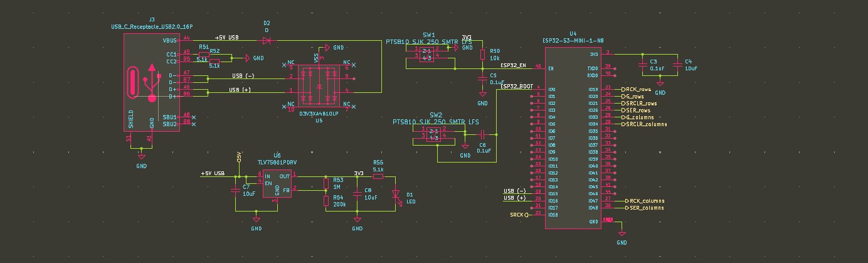Select the +5V USB net label at VBUS

click(226, 38)
